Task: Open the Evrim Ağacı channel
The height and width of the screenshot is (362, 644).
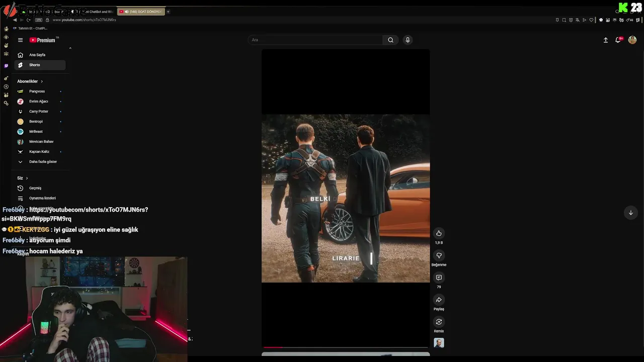Action: [40, 102]
